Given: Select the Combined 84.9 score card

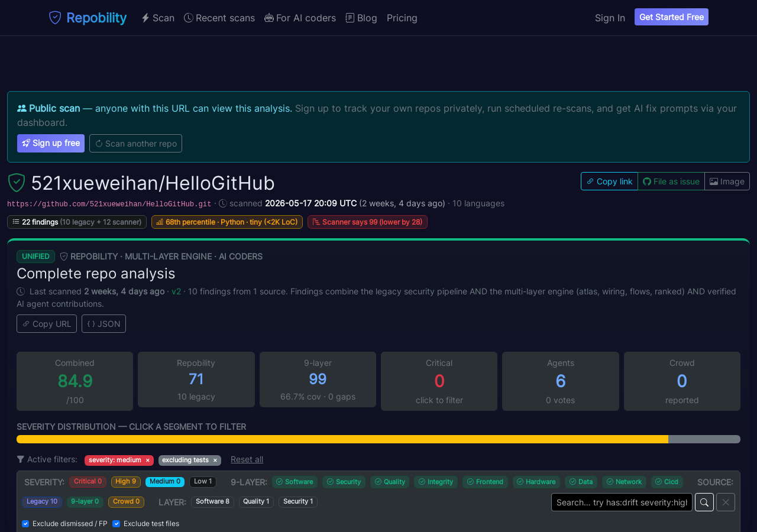Looking at the screenshot, I should (x=75, y=381).
